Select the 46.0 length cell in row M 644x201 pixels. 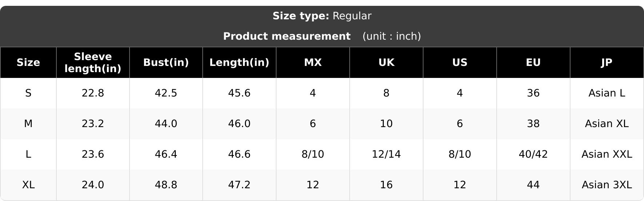[x=239, y=124]
